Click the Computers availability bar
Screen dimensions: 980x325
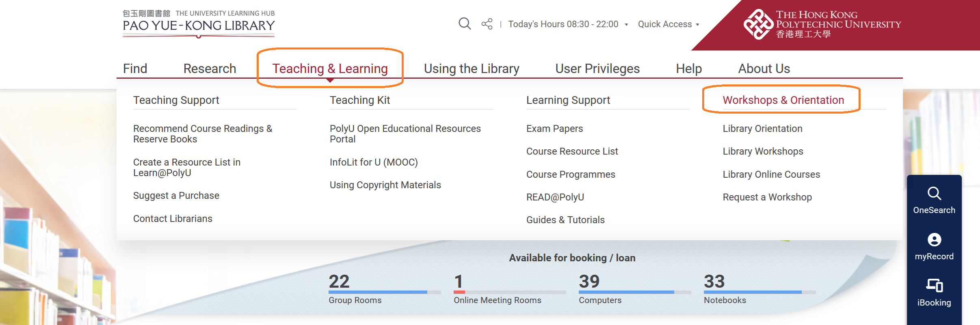click(635, 292)
